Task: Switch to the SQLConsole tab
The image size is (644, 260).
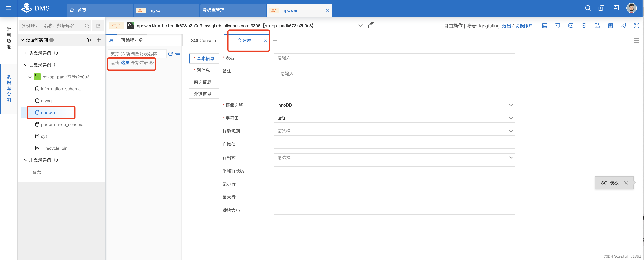Action: click(x=203, y=41)
